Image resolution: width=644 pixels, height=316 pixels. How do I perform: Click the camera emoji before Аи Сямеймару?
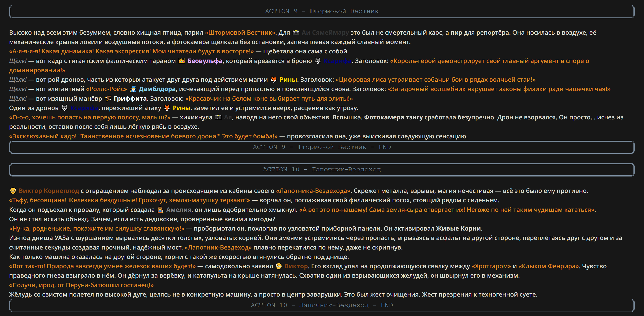(x=296, y=33)
